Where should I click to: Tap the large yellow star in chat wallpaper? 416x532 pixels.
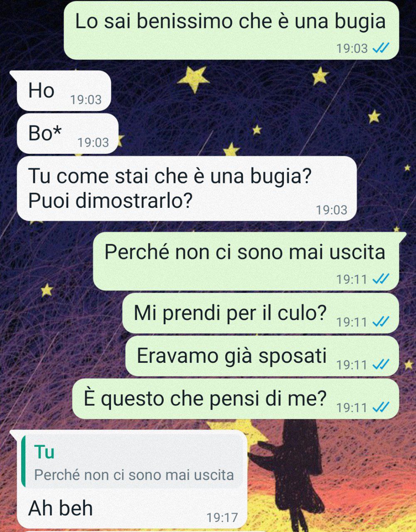pos(194,79)
